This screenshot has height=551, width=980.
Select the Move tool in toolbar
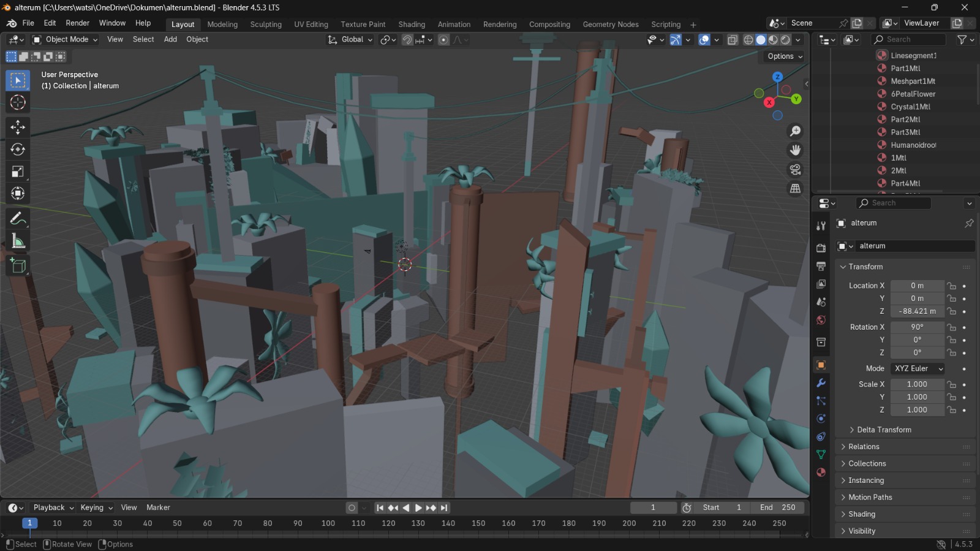tap(18, 127)
